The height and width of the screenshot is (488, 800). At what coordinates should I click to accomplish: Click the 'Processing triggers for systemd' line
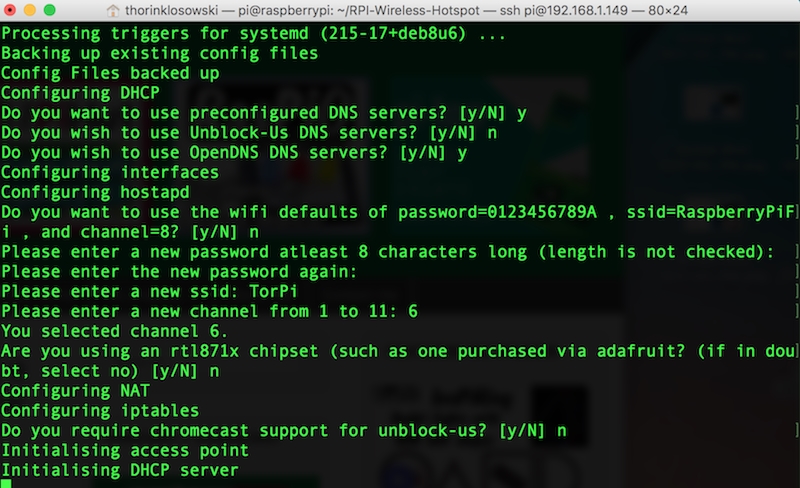[x=254, y=34]
